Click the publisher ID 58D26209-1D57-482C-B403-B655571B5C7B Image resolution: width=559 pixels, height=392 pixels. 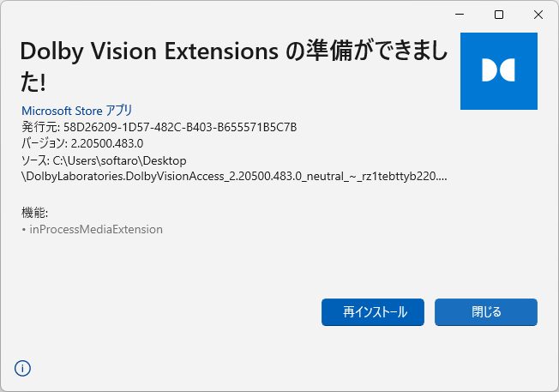180,127
